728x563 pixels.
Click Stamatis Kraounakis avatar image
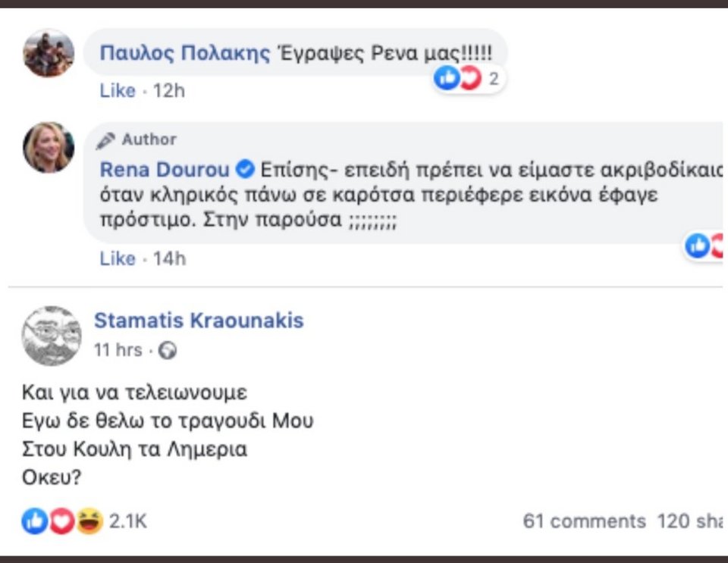52,336
